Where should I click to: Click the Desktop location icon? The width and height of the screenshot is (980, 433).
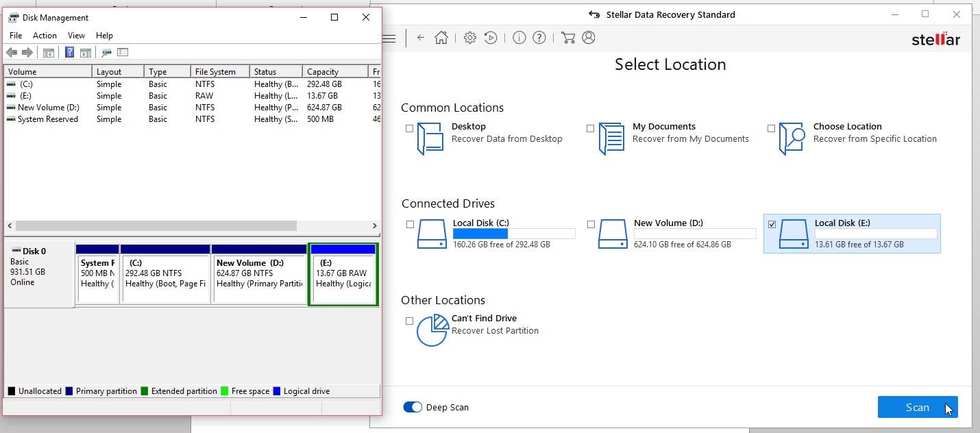pyautogui.click(x=430, y=138)
